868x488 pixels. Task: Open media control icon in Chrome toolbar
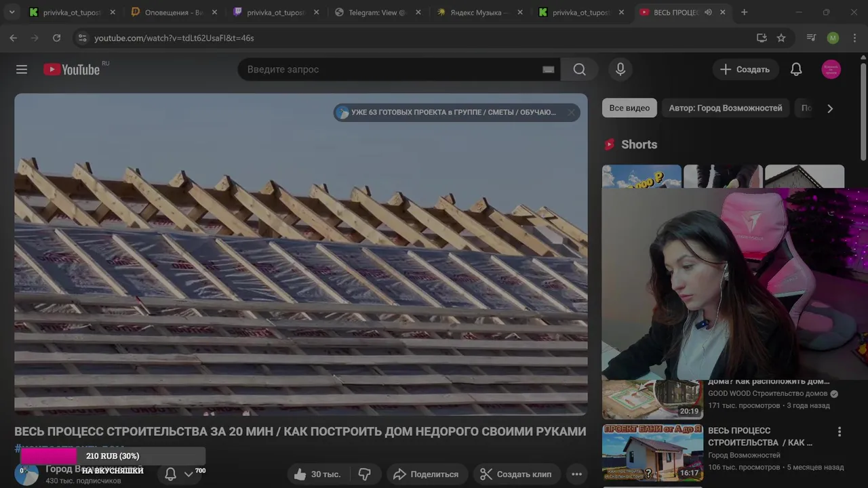[x=811, y=38]
